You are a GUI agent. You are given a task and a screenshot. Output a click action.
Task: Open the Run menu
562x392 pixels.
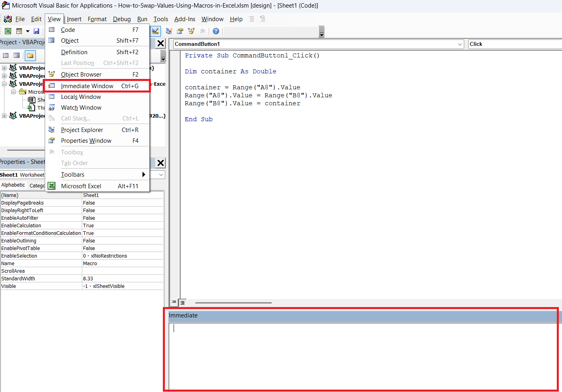142,19
